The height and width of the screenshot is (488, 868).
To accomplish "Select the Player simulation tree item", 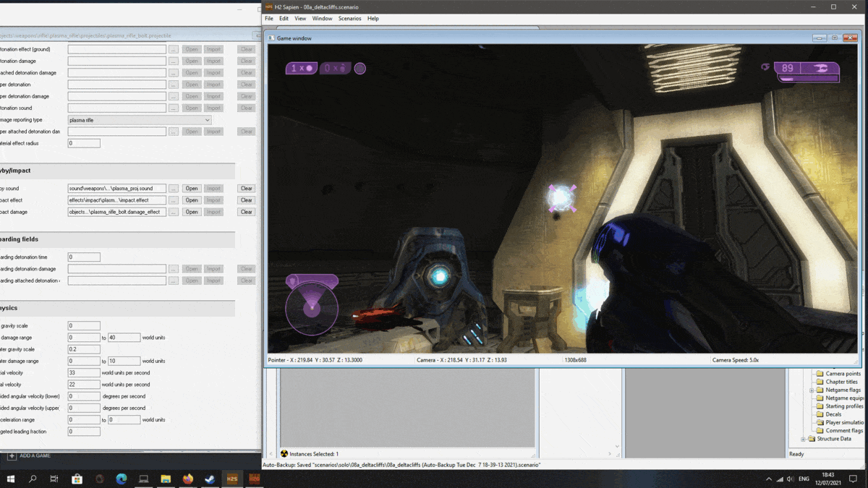I will [844, 422].
